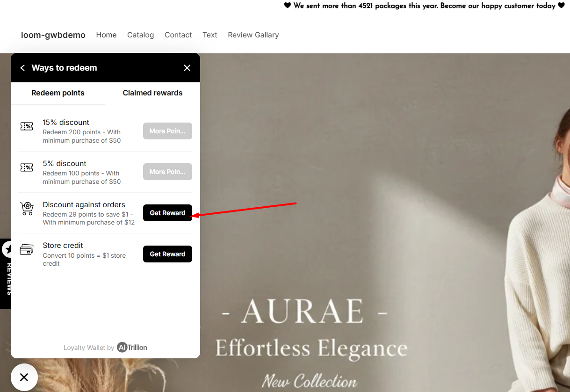Click the AiTrillion logo
Screen dimensions: 570x392
(x=132, y=347)
